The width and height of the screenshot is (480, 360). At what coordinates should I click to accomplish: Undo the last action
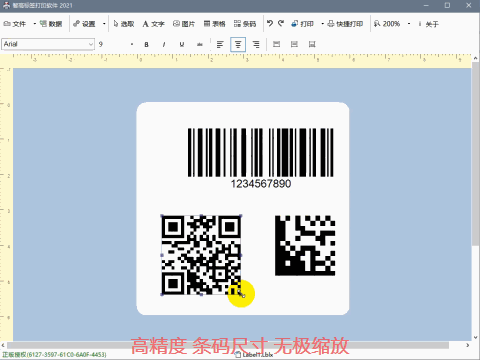click(x=270, y=23)
